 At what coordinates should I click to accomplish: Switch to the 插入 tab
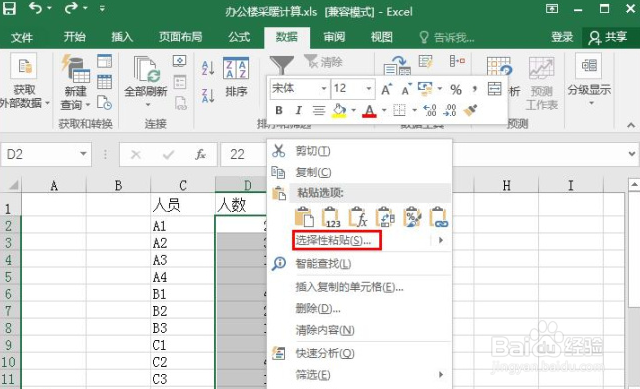[122, 37]
